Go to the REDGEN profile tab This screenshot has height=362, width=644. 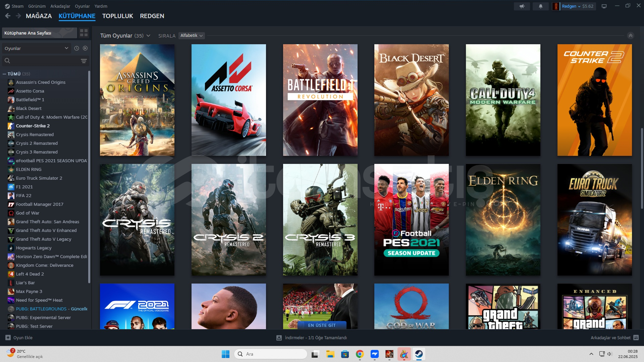click(152, 16)
